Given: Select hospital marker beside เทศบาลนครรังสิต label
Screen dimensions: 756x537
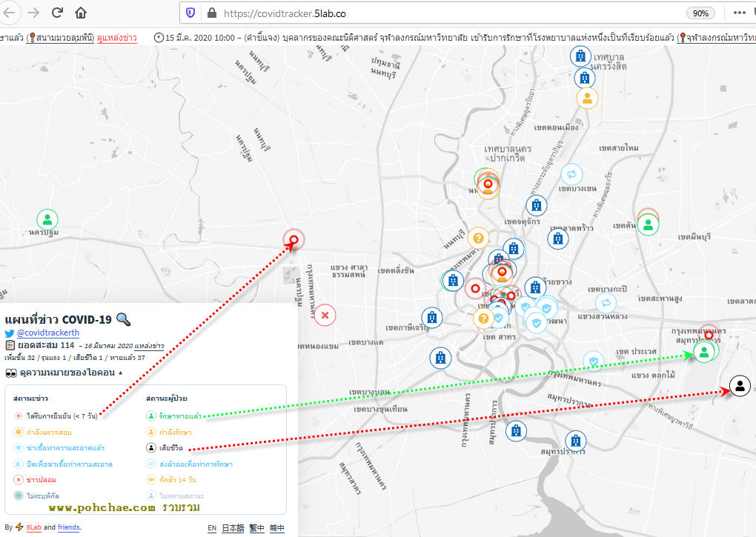Looking at the screenshot, I should point(580,56).
